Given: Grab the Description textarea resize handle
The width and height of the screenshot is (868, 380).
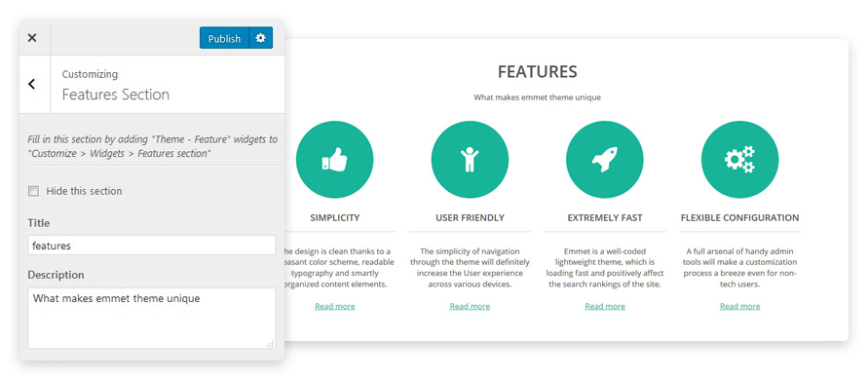Looking at the screenshot, I should tap(270, 343).
